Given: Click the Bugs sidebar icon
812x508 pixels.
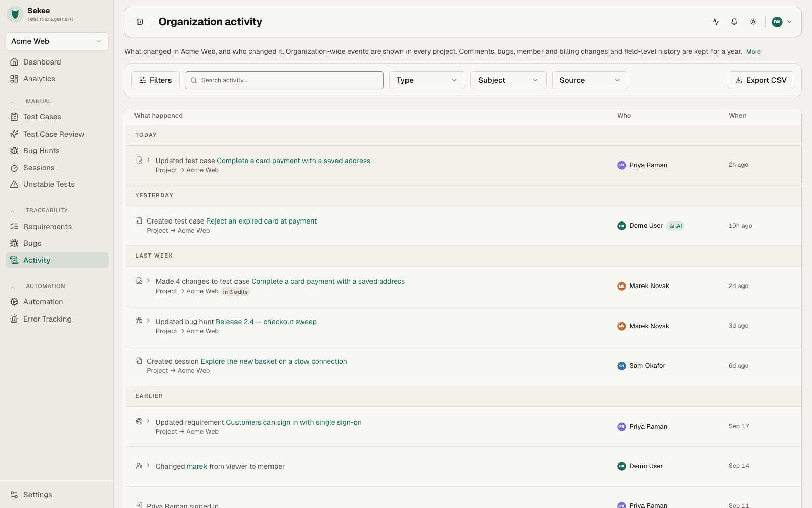Looking at the screenshot, I should pyautogui.click(x=14, y=243).
